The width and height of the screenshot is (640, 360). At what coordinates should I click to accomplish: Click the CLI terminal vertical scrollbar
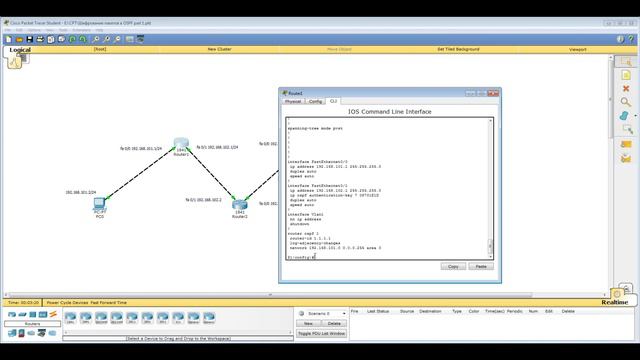[x=491, y=189]
